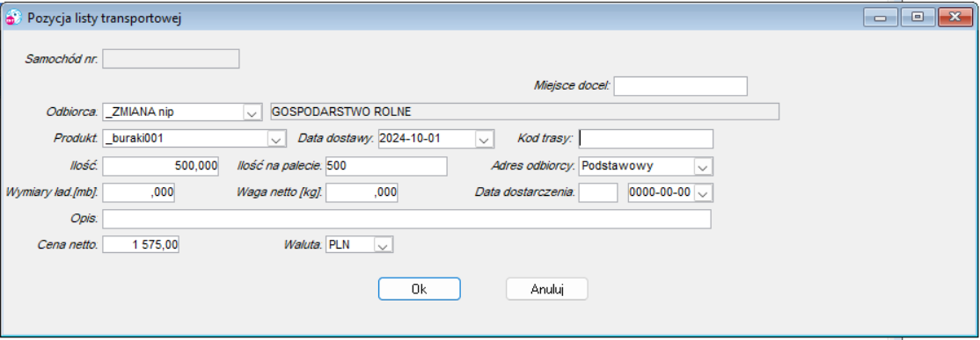Click the Ilość field showing 500,000
980x340 pixels.
coord(161,166)
